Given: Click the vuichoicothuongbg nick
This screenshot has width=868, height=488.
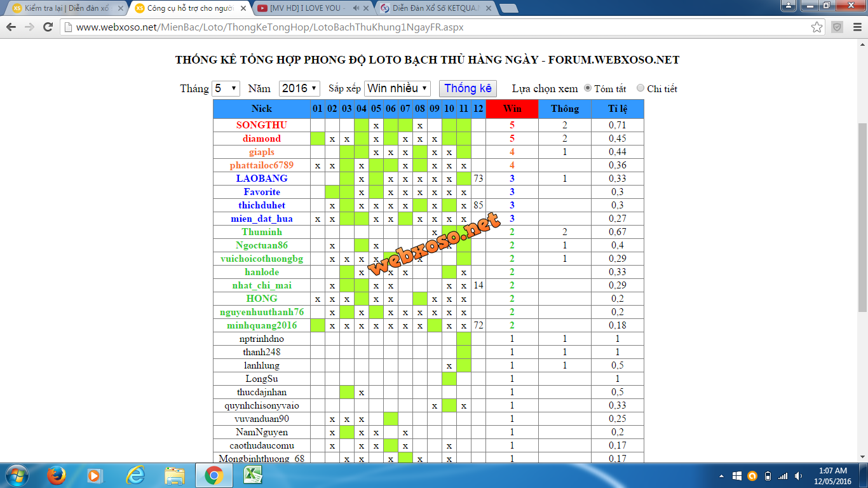Looking at the screenshot, I should click(262, 259).
